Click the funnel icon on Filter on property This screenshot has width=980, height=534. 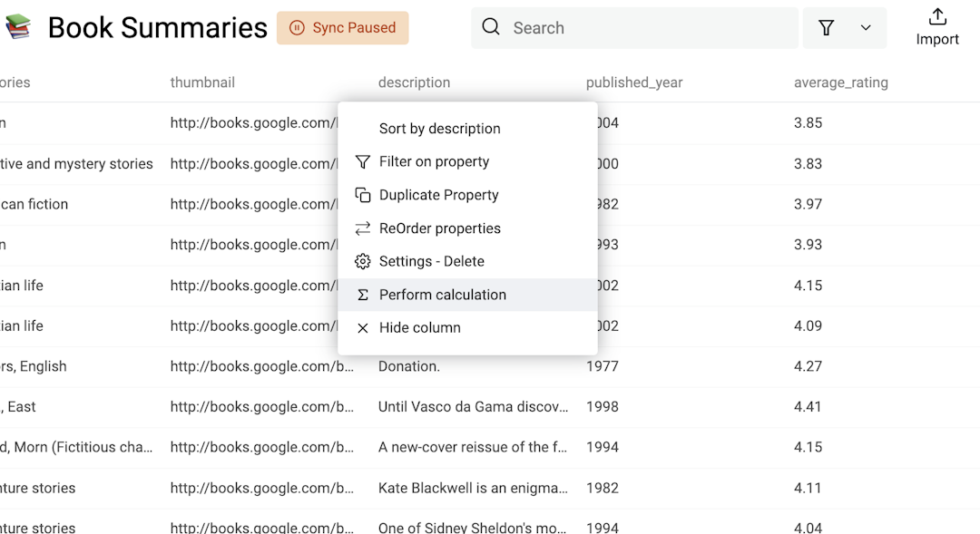(x=362, y=161)
